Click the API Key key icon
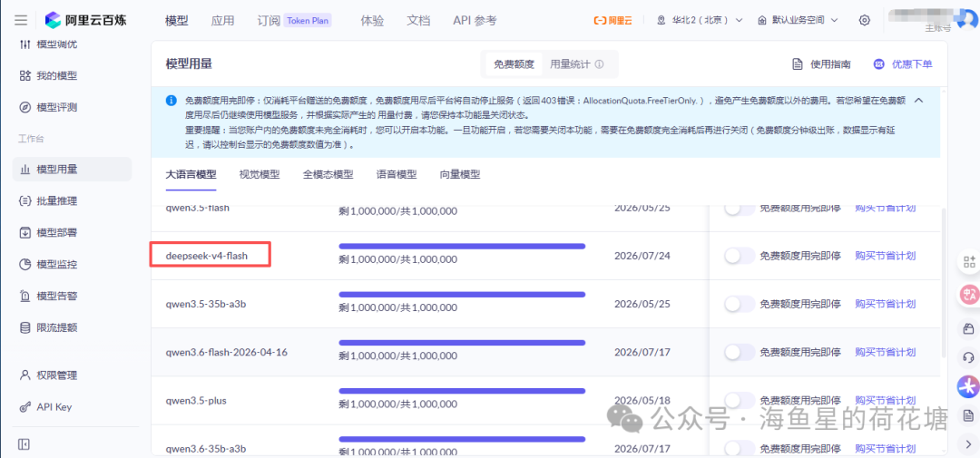The width and height of the screenshot is (980, 458). point(25,407)
